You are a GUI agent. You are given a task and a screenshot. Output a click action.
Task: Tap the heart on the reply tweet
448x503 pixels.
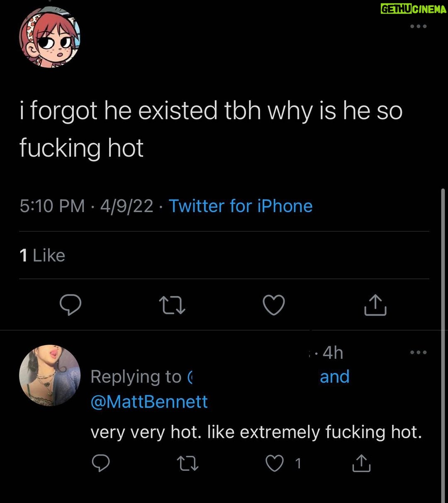click(275, 464)
